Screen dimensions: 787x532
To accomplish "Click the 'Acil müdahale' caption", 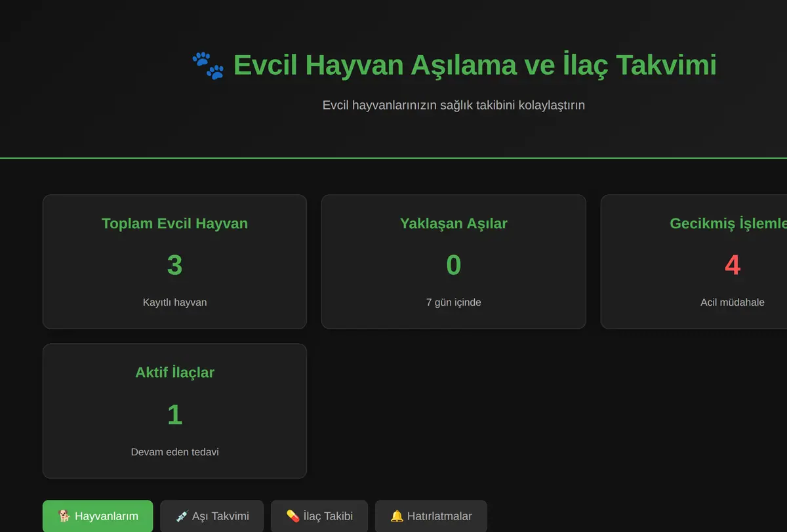I will click(x=733, y=302).
